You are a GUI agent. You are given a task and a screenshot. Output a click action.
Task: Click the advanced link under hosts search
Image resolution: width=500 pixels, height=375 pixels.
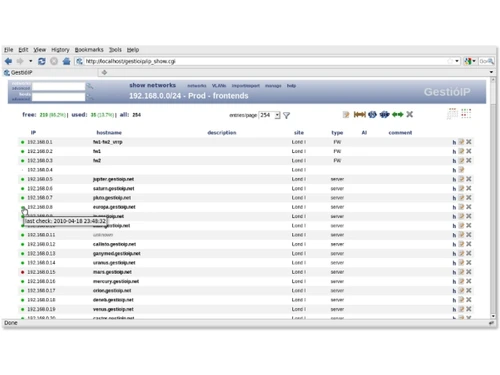21,99
